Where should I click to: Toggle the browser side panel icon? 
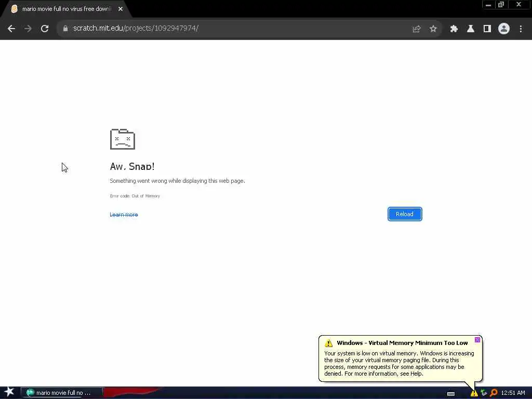tap(487, 29)
